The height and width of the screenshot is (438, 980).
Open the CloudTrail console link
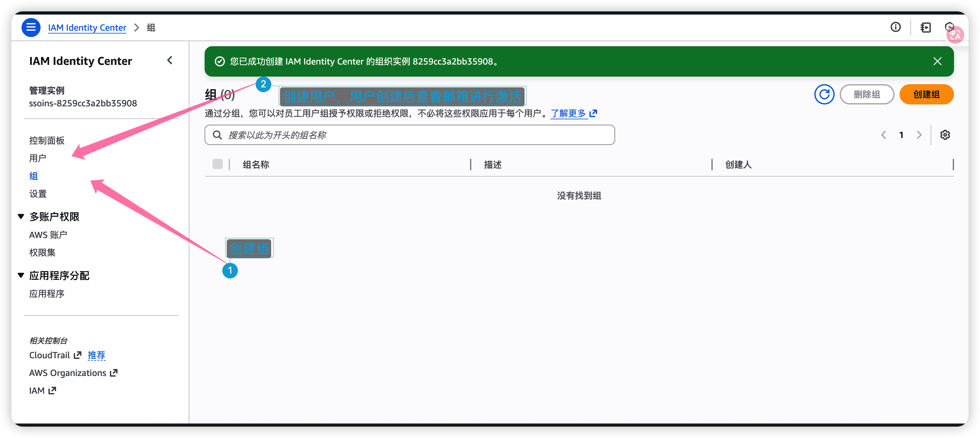(55, 355)
